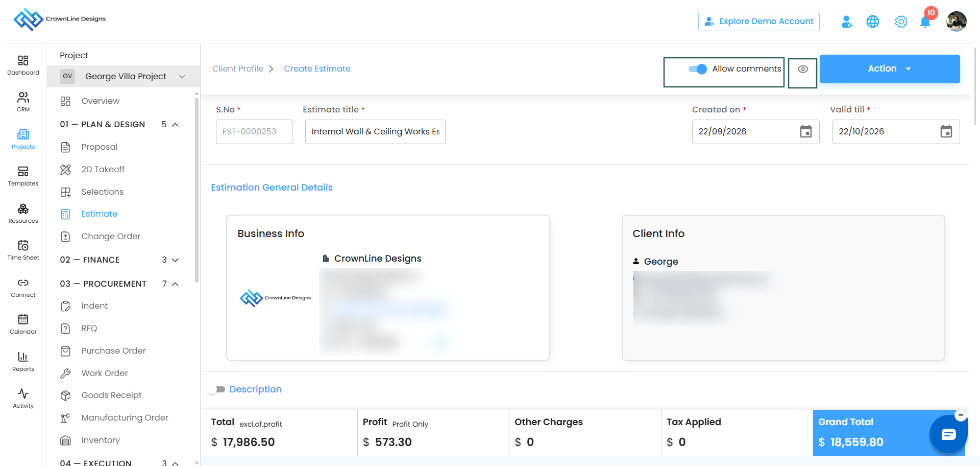Image resolution: width=980 pixels, height=466 pixels.
Task: Expand the 02 — FINANCE section
Action: point(119,260)
